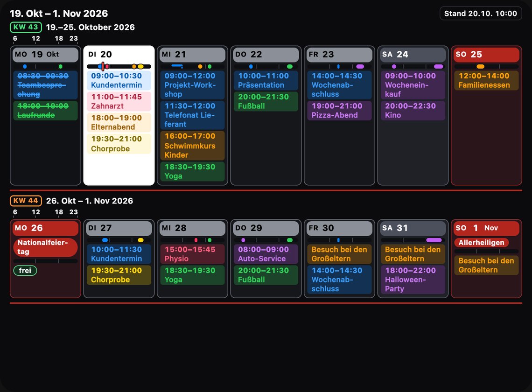Select the SA 31 day header
The image size is (532, 392).
point(413,228)
